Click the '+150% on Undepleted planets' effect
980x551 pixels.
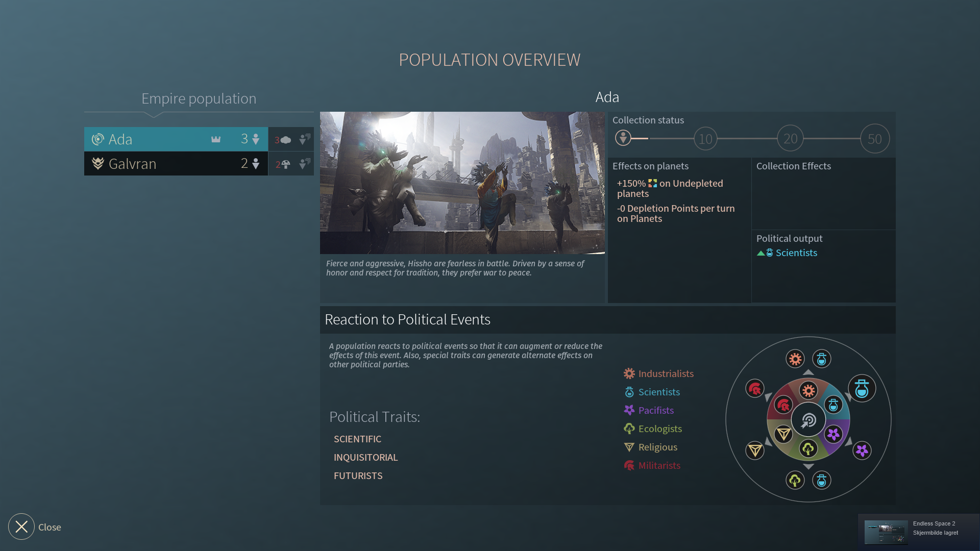click(670, 188)
